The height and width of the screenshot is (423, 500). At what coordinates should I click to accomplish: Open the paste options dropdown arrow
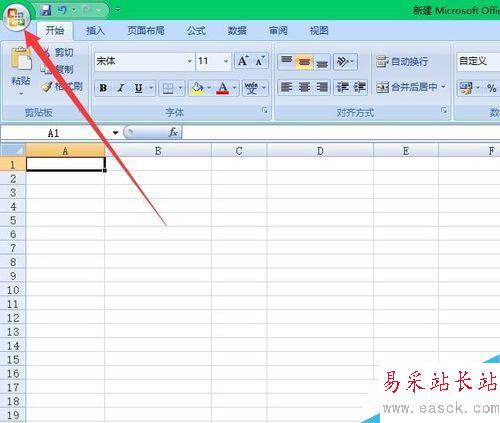[x=21, y=94]
